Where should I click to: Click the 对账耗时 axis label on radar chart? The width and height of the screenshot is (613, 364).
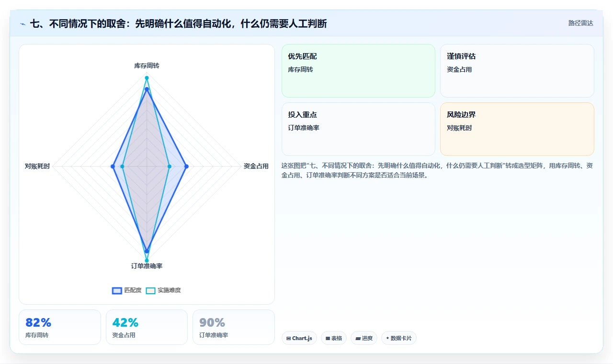(x=37, y=166)
